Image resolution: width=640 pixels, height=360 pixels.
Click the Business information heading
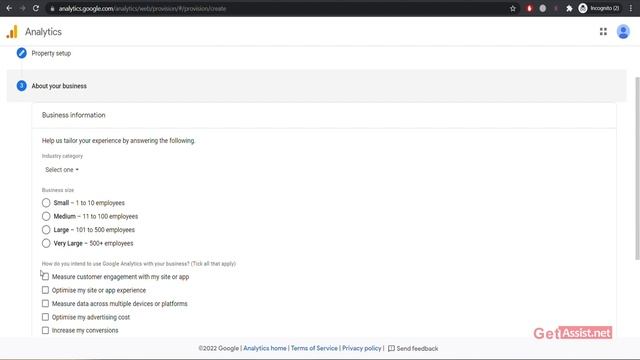(x=73, y=115)
